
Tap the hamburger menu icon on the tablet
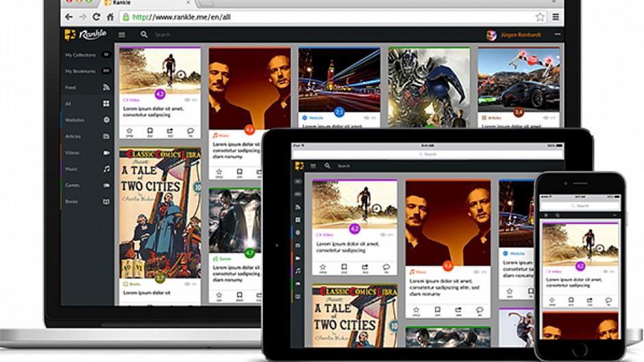(313, 166)
